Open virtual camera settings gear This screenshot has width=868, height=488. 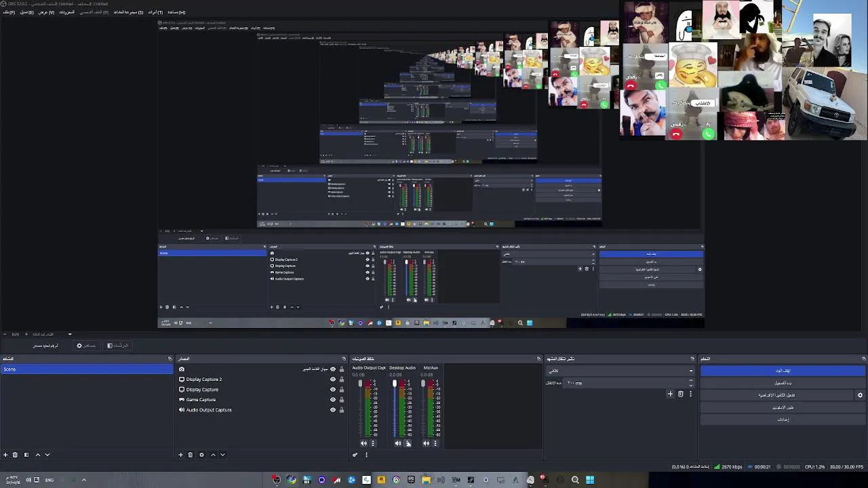click(x=860, y=395)
